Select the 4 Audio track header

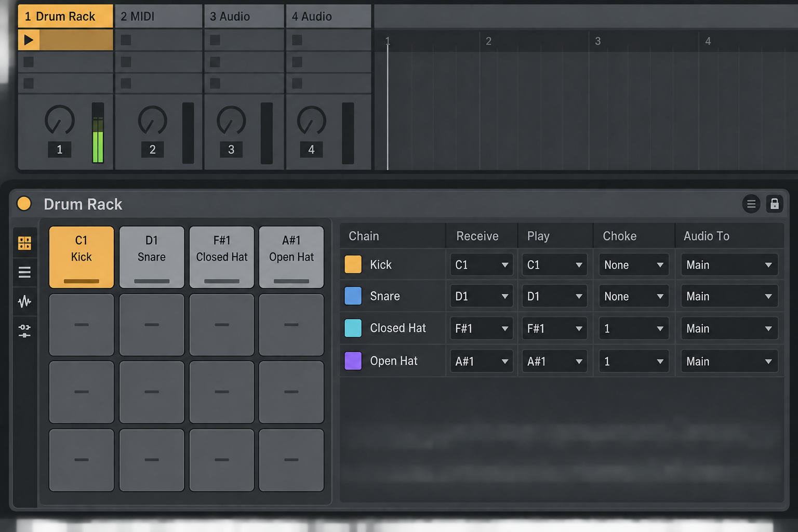click(x=328, y=16)
